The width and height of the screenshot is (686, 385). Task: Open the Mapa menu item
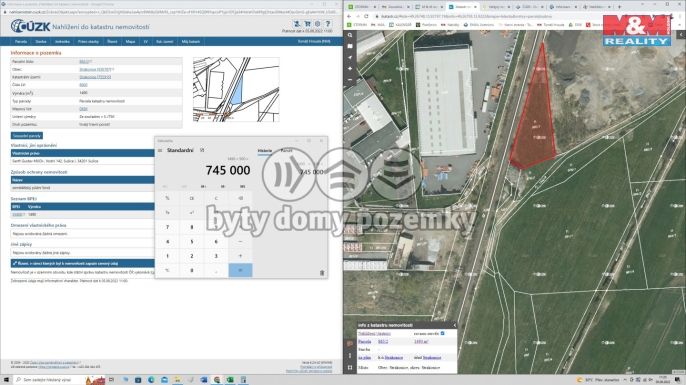(x=130, y=42)
